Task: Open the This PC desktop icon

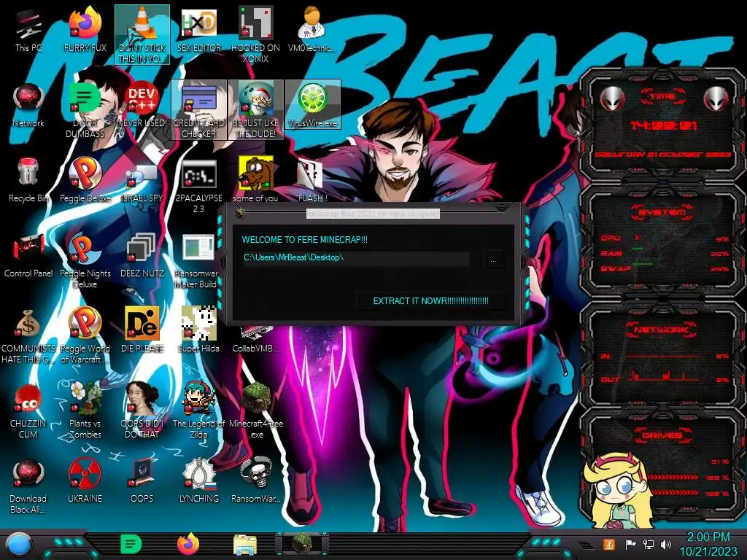Action: 28,31
